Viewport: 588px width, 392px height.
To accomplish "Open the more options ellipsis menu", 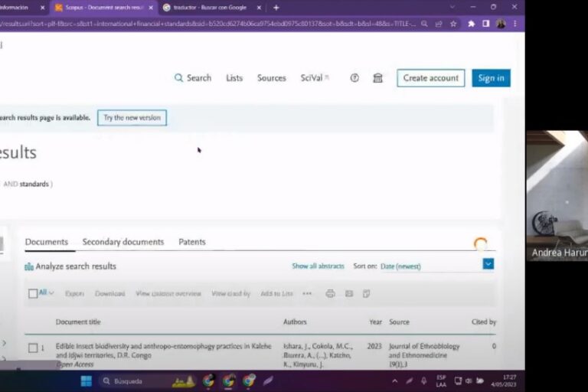I will coord(307,293).
